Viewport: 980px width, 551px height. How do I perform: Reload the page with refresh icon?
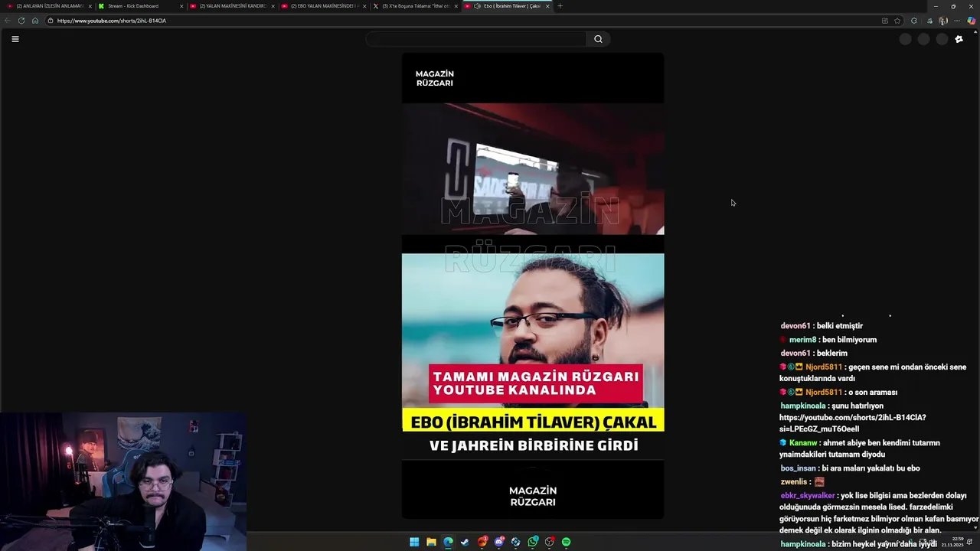pyautogui.click(x=21, y=21)
